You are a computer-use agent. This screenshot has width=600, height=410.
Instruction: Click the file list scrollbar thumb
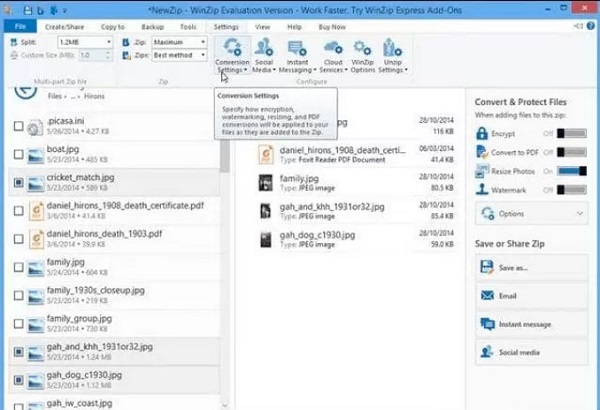(x=225, y=155)
